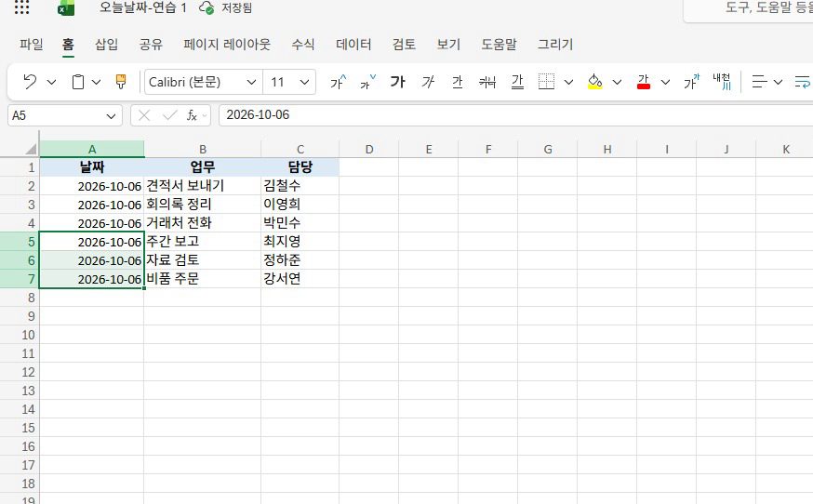Screen dimensions: 813x504
Task: Select header cell 업무
Action: coord(203,167)
